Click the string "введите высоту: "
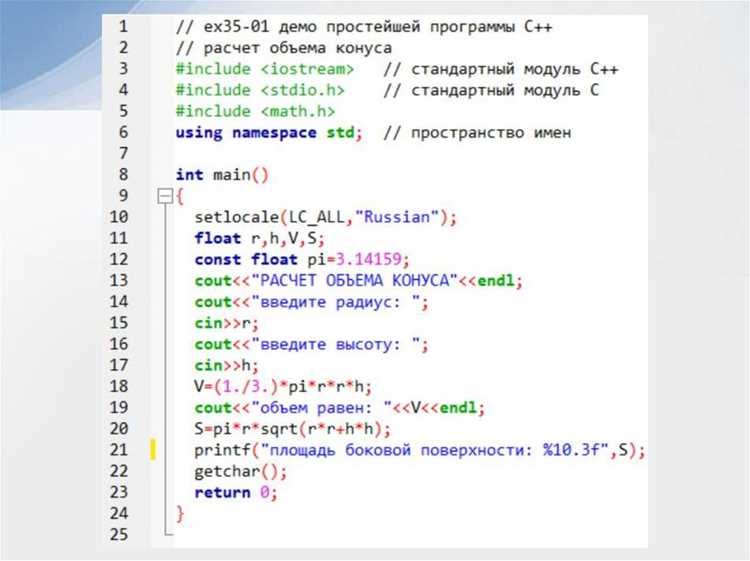Screen dimensions: 750x561 pyautogui.click(x=335, y=344)
